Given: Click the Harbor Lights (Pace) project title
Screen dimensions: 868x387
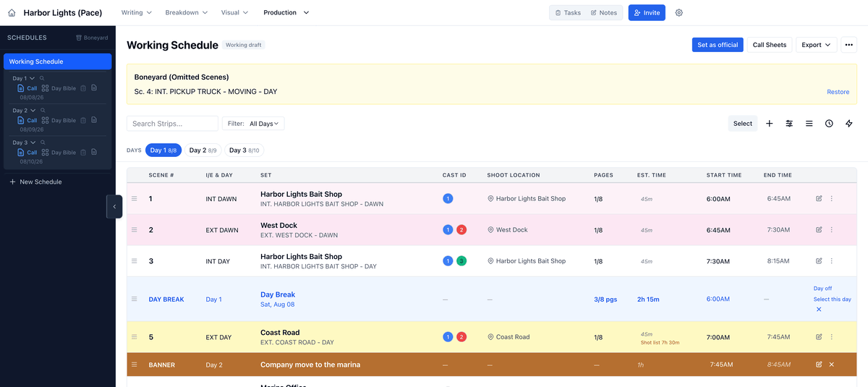Looking at the screenshot, I should click(x=63, y=13).
